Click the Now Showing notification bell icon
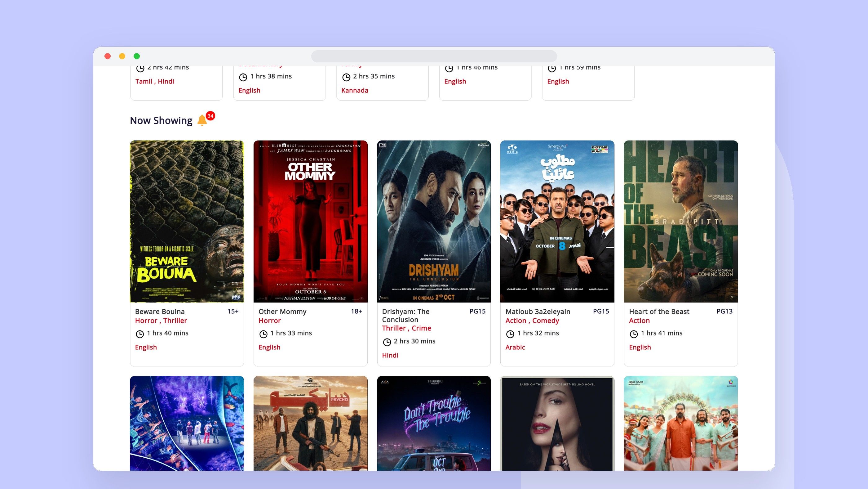The image size is (868, 489). (202, 120)
